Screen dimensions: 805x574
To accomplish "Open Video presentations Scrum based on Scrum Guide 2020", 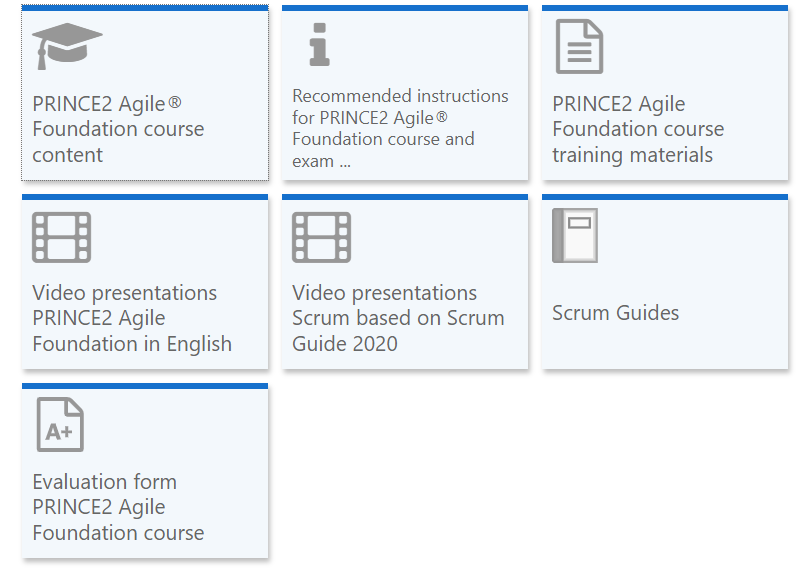I will pos(398,318).
